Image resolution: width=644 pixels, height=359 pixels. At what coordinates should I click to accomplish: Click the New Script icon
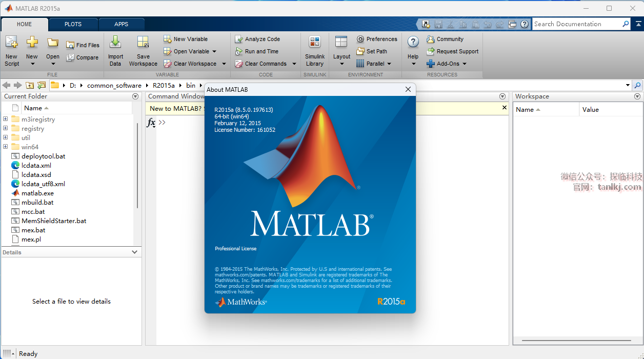pyautogui.click(x=12, y=44)
